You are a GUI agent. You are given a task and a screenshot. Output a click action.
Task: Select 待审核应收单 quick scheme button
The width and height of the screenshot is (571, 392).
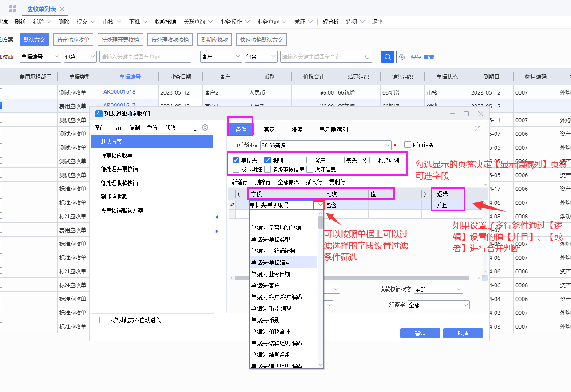pyautogui.click(x=73, y=40)
